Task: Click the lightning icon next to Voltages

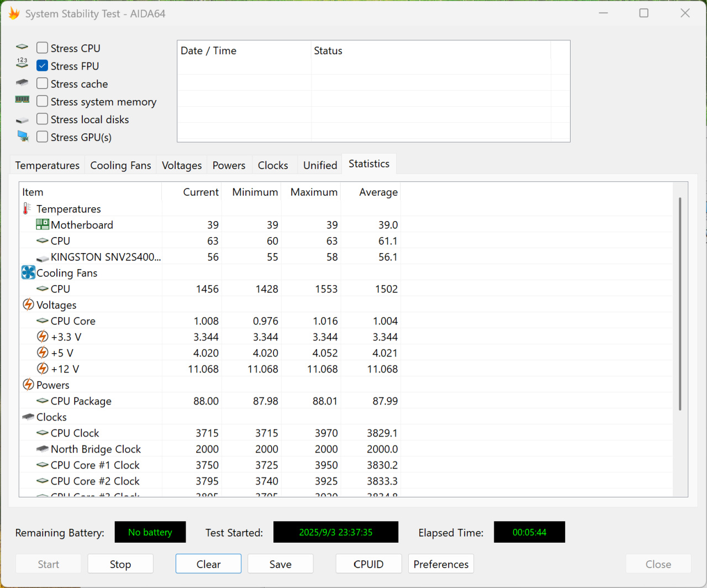Action: [28, 305]
